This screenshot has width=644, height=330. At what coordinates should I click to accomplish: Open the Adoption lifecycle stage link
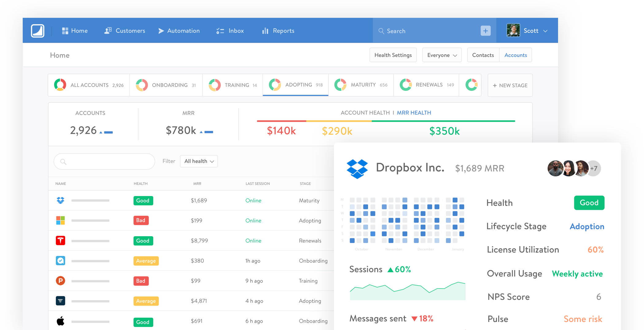587,226
